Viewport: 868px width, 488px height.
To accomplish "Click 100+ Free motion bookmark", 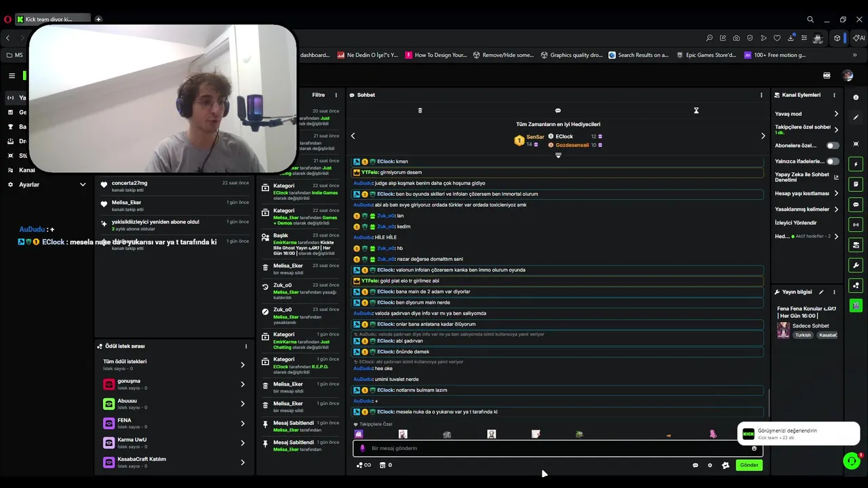I will coord(775,55).
